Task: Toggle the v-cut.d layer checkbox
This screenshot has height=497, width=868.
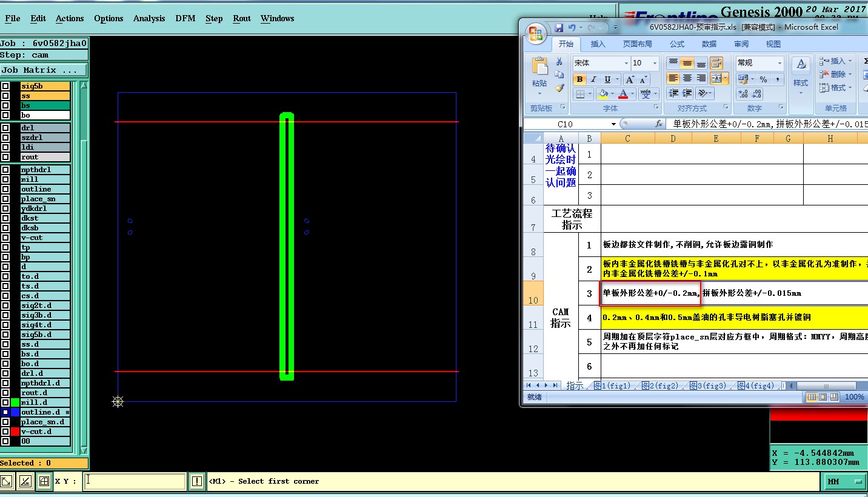Action: coord(5,432)
